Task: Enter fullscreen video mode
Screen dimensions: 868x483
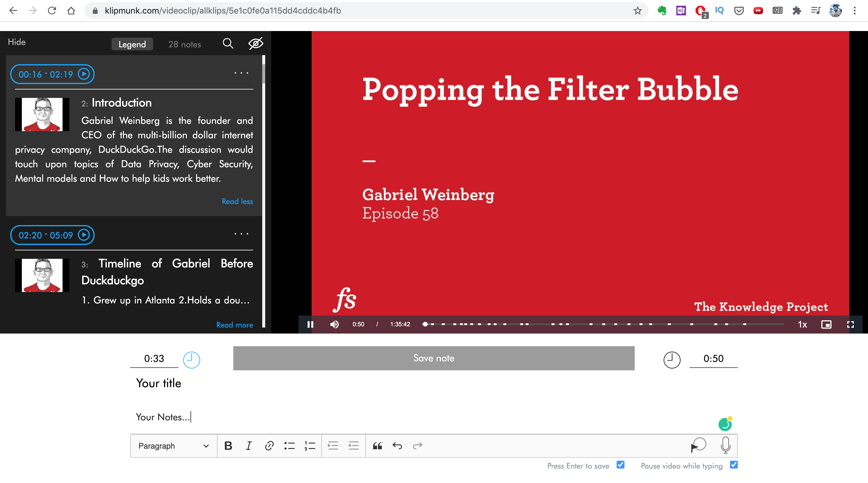Action: tap(850, 324)
